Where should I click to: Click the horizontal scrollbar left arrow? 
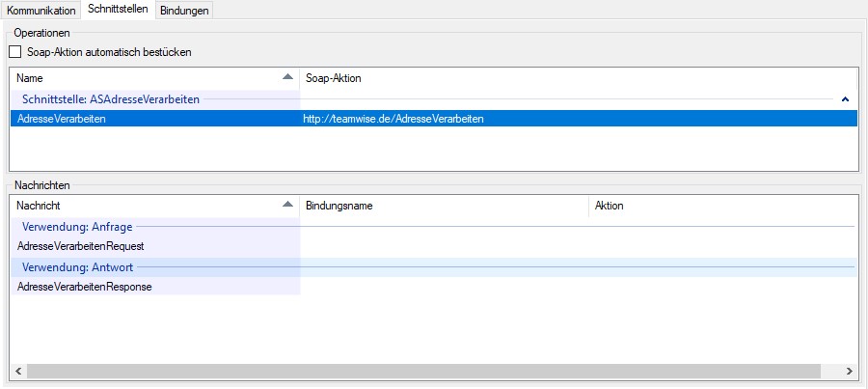tap(18, 371)
